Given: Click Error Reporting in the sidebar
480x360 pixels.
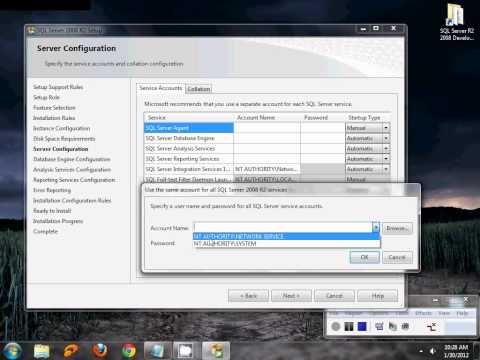Looking at the screenshot, I should [52, 190].
